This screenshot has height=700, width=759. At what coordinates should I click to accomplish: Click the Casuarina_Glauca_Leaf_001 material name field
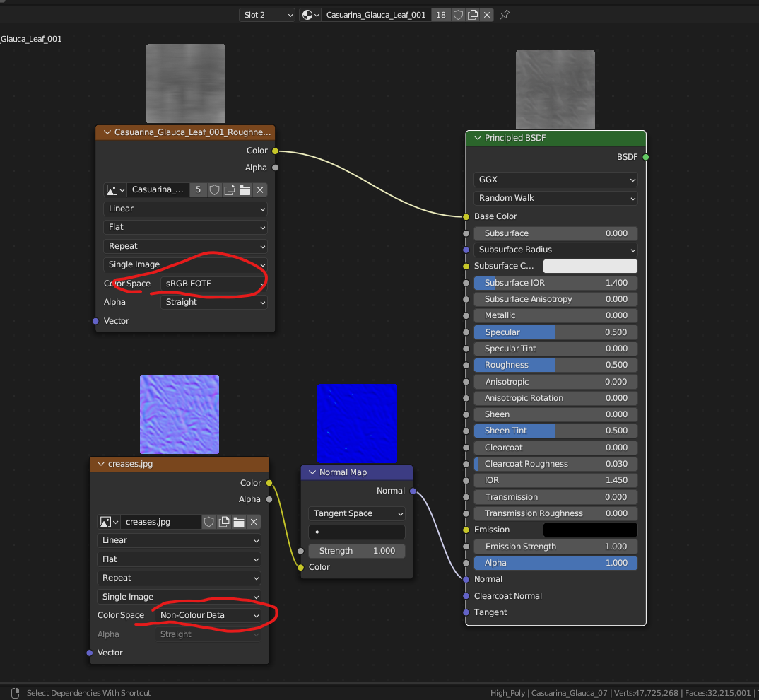pyautogui.click(x=376, y=15)
